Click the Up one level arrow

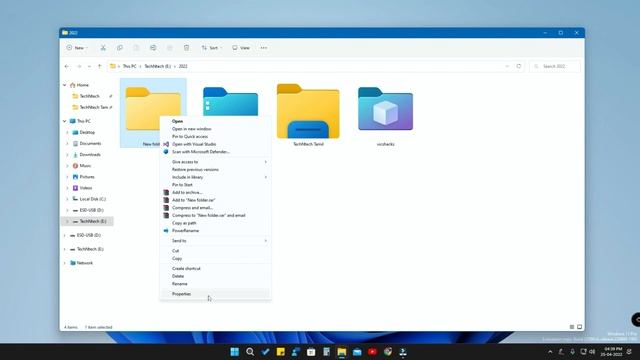click(x=99, y=66)
